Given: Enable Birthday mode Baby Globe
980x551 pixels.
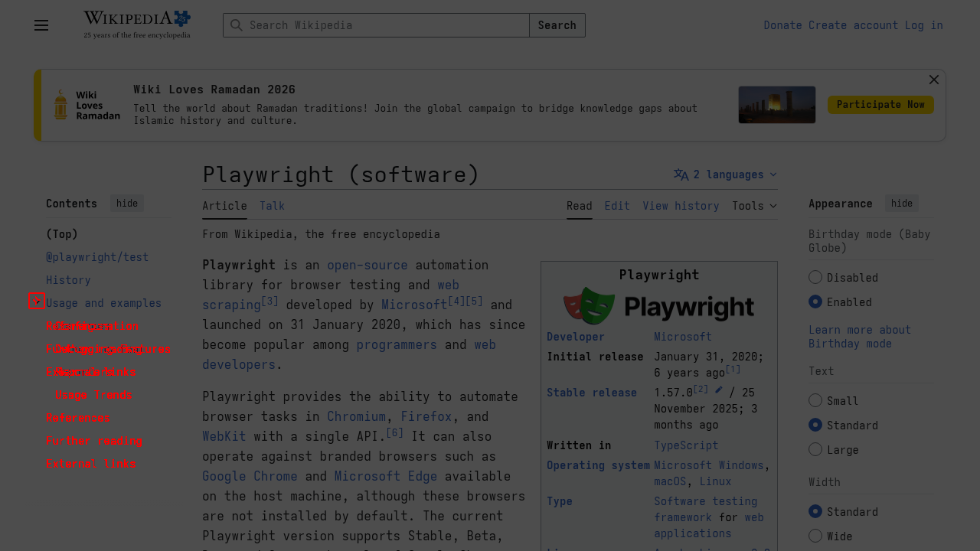Looking at the screenshot, I should (x=815, y=302).
